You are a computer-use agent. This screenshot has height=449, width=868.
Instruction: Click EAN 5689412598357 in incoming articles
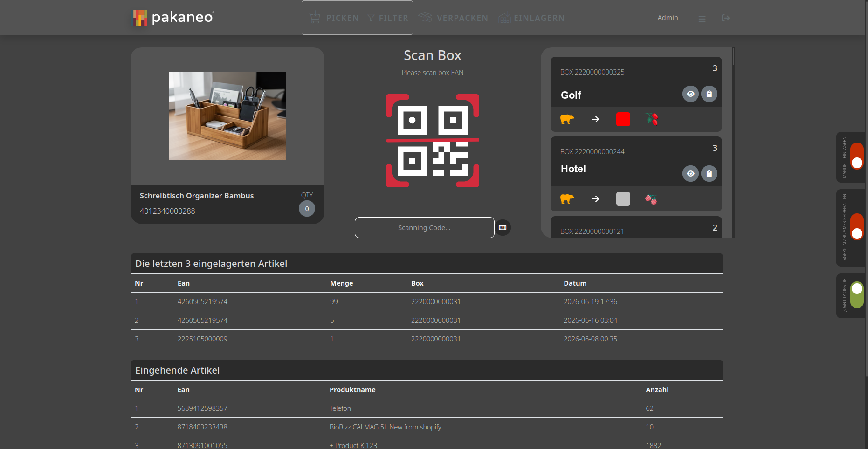pyautogui.click(x=202, y=408)
